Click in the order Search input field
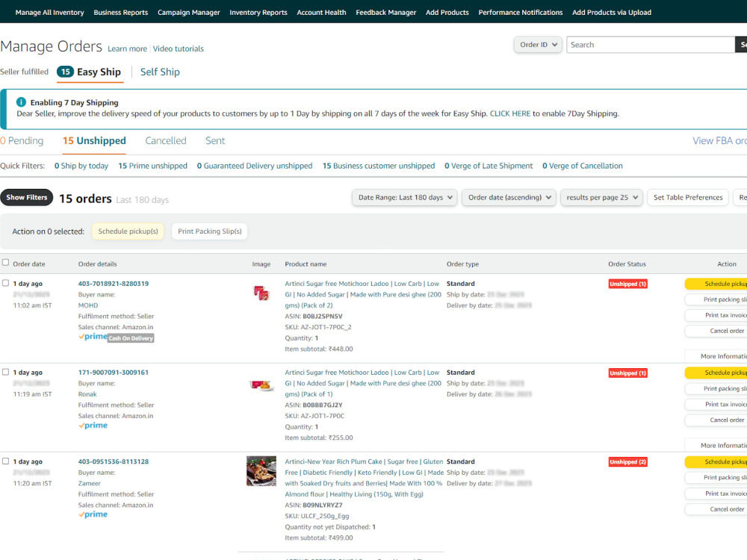 651,45
